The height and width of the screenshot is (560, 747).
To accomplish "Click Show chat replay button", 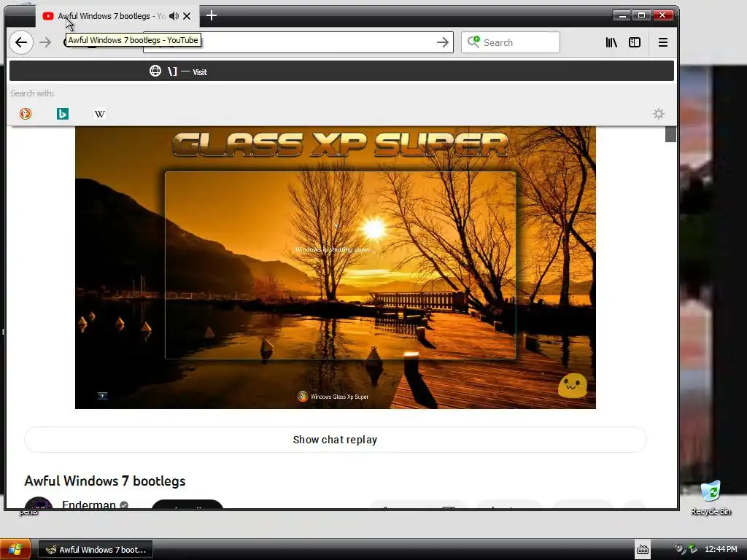I will pos(336,440).
